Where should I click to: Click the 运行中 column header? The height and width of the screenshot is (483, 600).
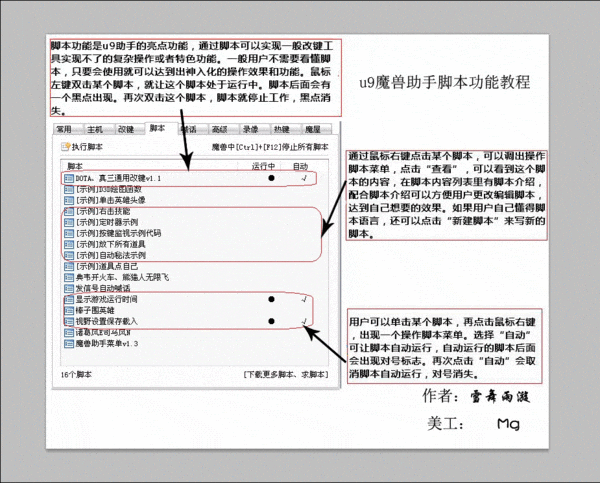point(263,166)
